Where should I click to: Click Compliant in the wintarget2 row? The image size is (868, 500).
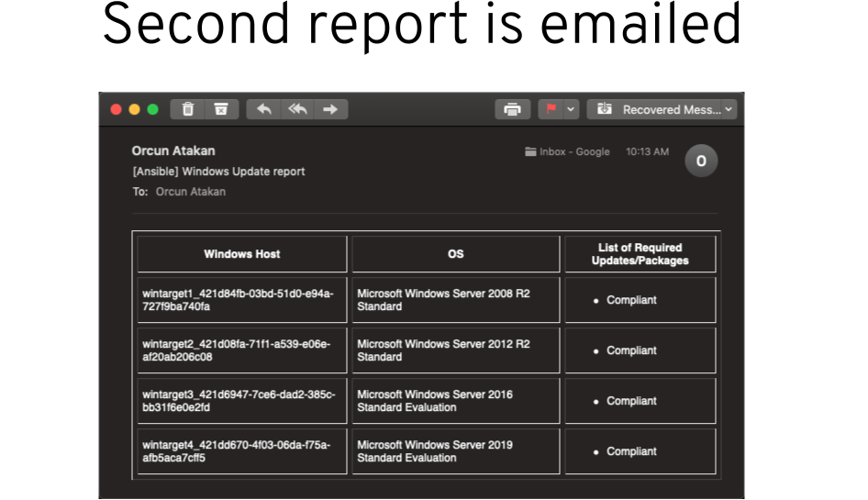click(631, 350)
